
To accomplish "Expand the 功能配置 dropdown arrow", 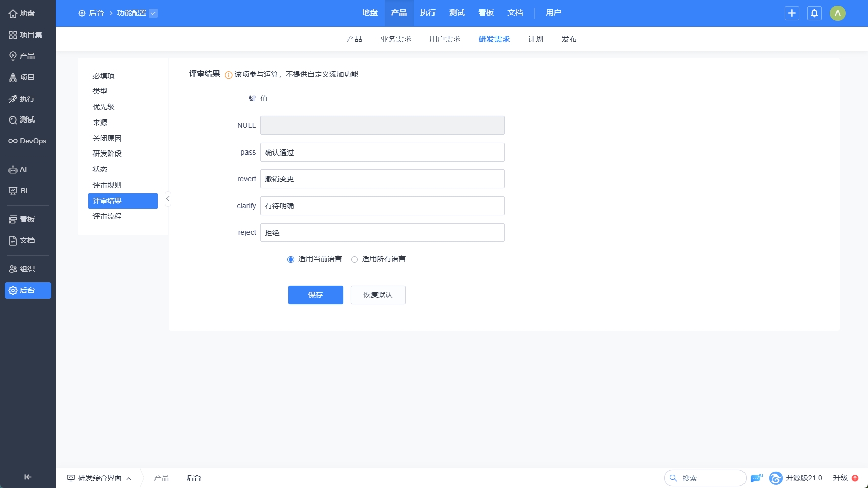I will point(153,13).
